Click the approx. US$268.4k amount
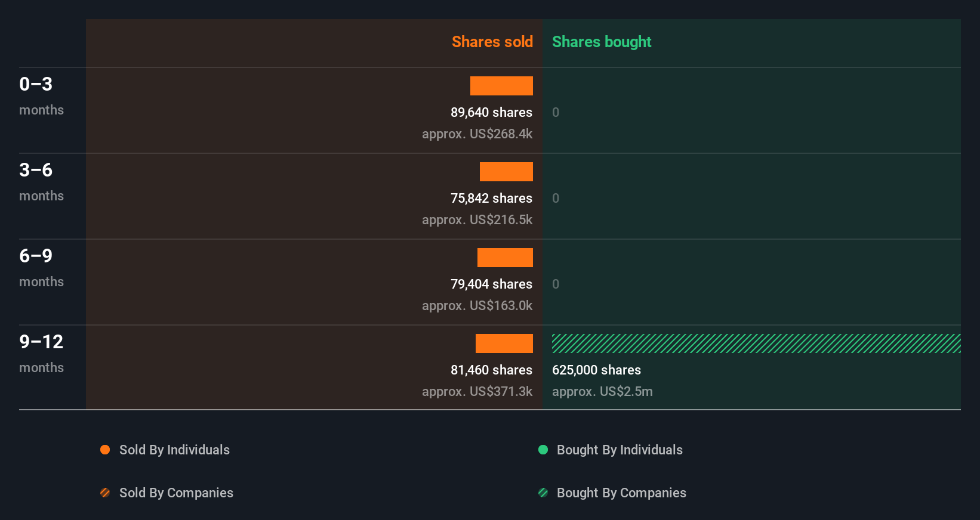The image size is (980, 520). pos(477,134)
